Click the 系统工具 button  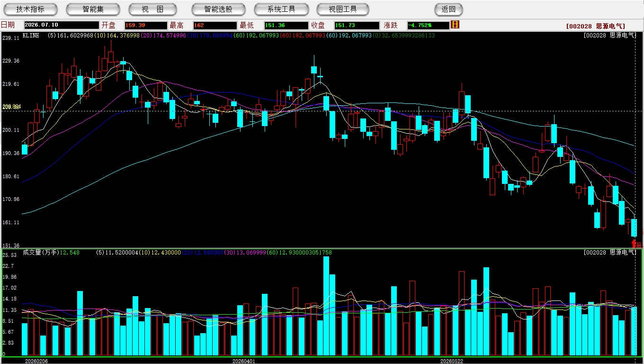point(281,9)
